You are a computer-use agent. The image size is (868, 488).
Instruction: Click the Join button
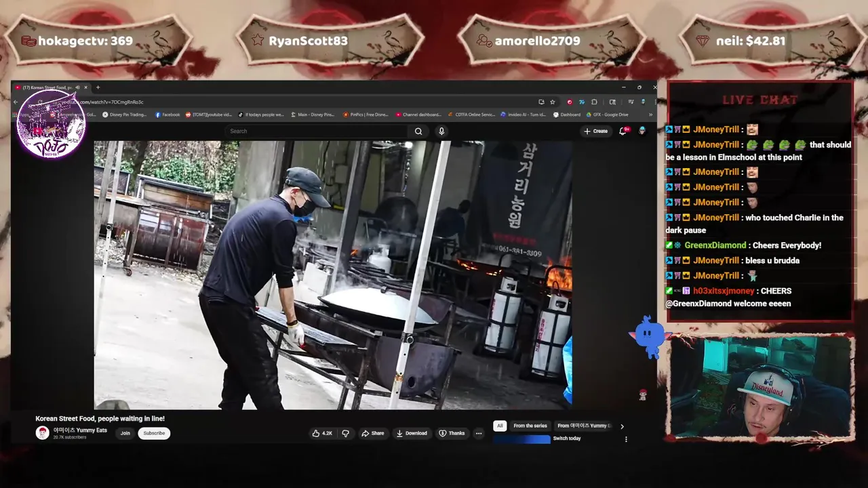pos(125,433)
